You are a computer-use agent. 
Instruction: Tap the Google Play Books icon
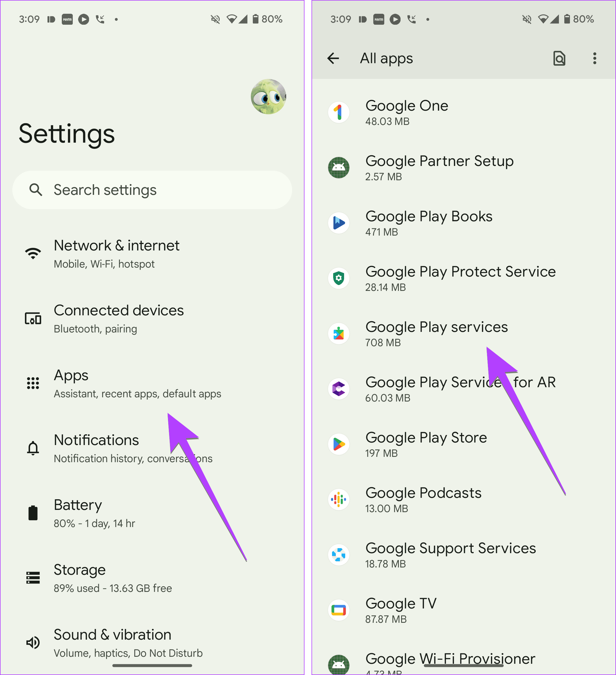339,223
